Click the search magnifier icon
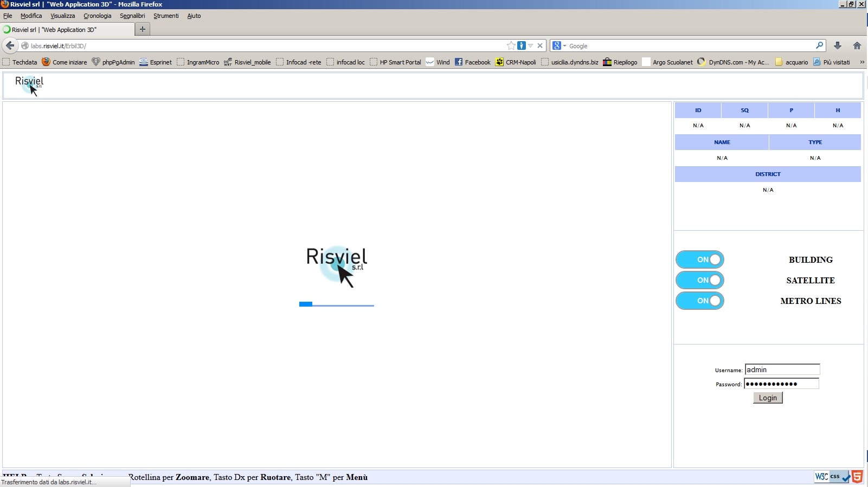This screenshot has height=487, width=868. 819,46
